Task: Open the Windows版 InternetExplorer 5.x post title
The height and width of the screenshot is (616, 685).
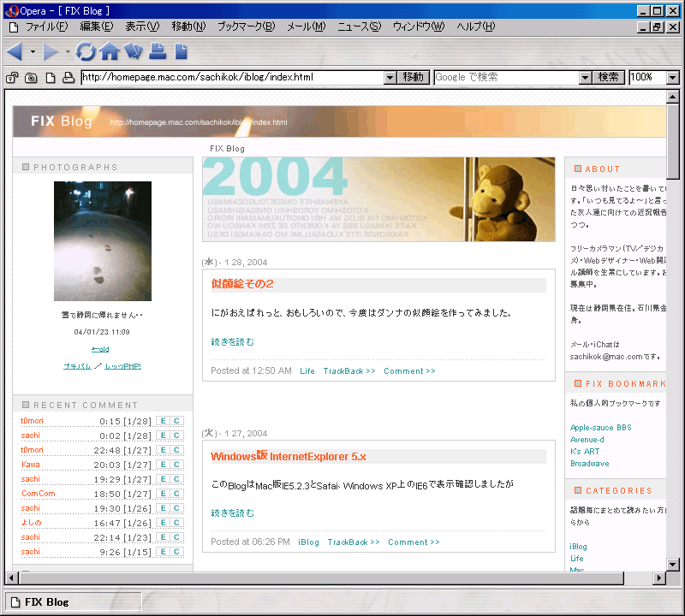Action: tap(289, 456)
